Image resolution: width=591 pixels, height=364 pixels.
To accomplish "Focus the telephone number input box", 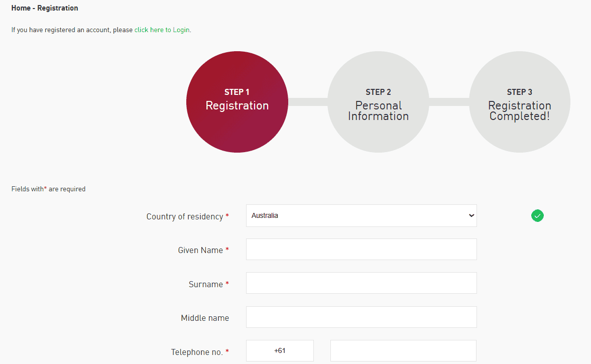I will (x=403, y=351).
